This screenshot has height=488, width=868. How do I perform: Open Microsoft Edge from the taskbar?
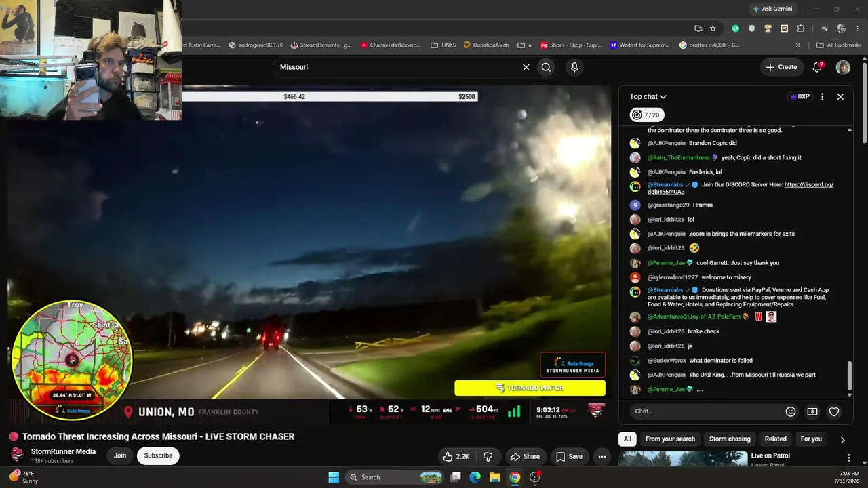click(x=475, y=477)
